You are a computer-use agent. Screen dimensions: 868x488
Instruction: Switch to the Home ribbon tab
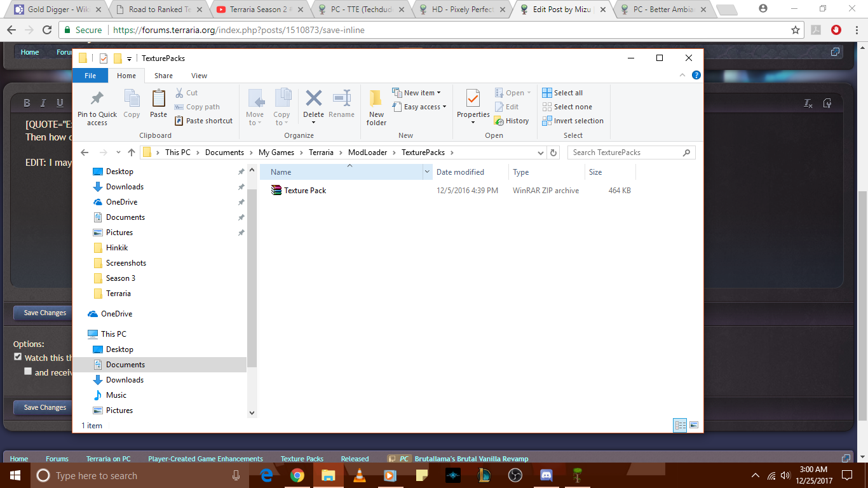(126, 76)
